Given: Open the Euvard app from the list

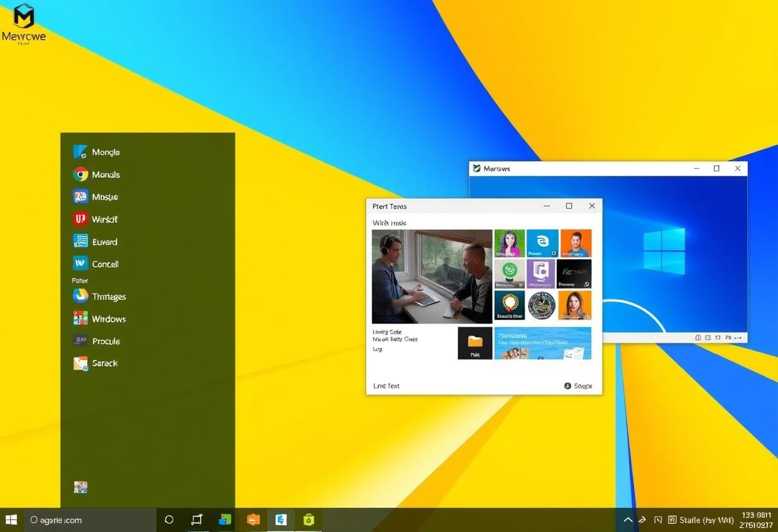Looking at the screenshot, I should point(95,242).
